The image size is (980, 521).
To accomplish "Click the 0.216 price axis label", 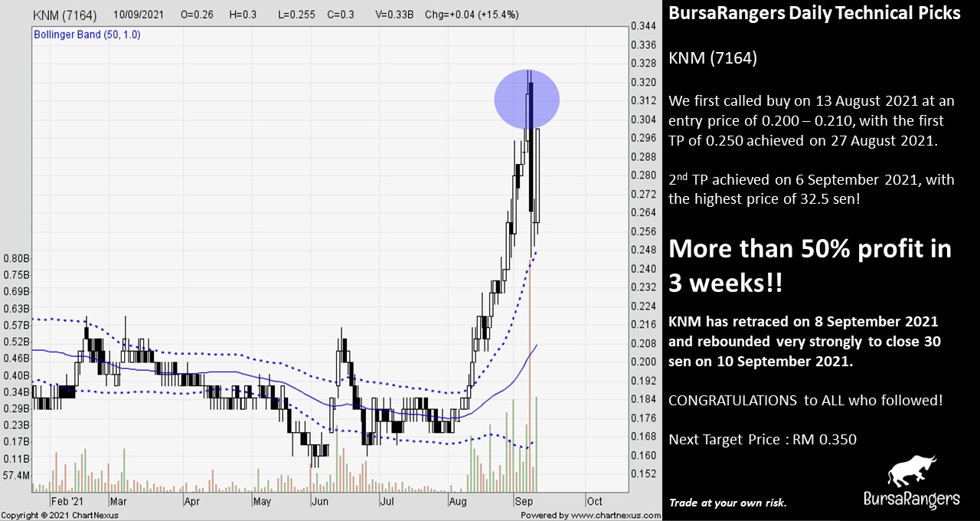I will [643, 324].
